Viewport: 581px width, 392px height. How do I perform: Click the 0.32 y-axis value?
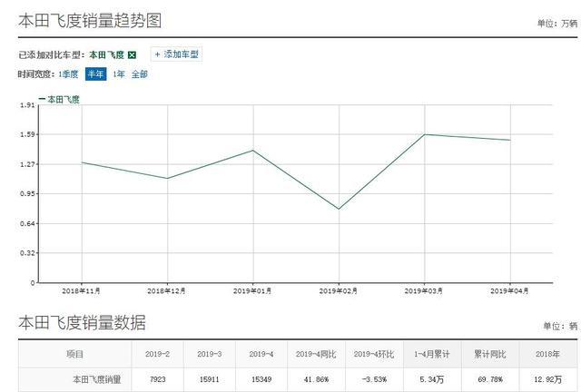(27, 253)
